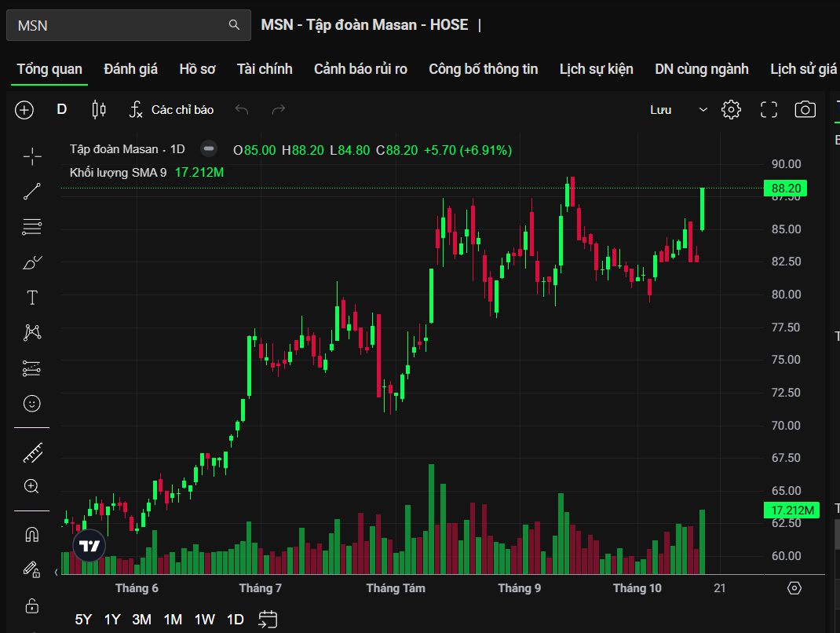Viewport: 840px width, 633px height.
Task: Switch to the Tài chính tab
Action: click(x=265, y=69)
